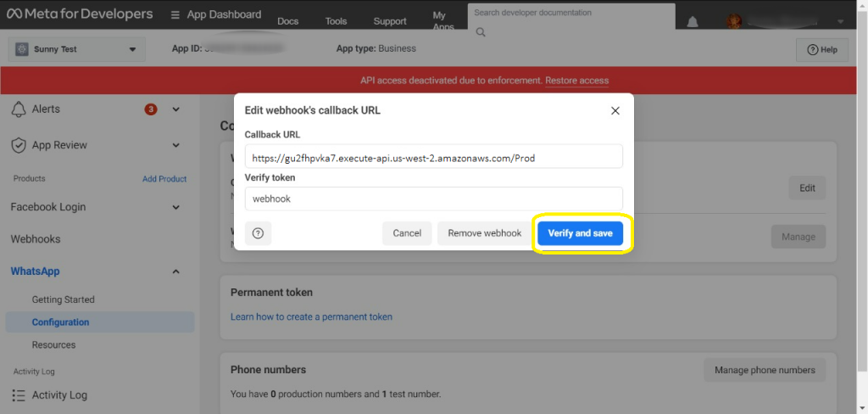The width and height of the screenshot is (868, 414).
Task: Click the Restore access link
Action: point(576,81)
